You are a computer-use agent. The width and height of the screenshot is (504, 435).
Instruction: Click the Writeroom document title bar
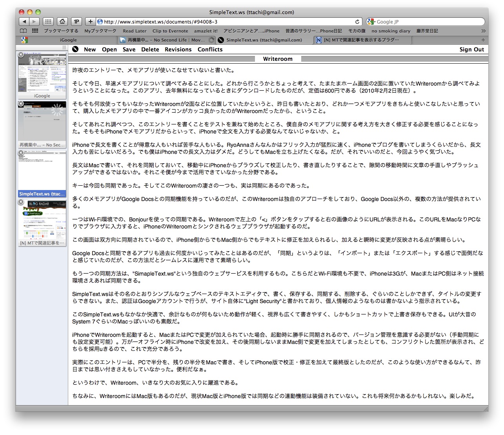tap(278, 59)
